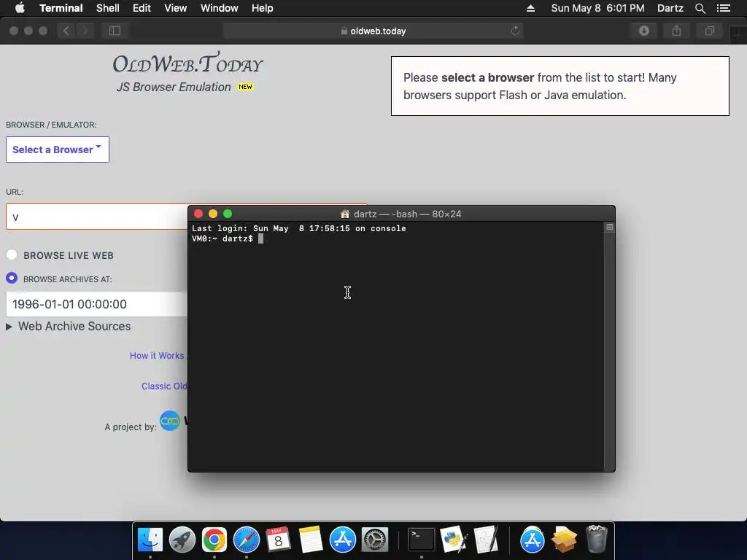Viewport: 747px width, 560px height.
Task: Show Safari downloads button
Action: (x=644, y=31)
